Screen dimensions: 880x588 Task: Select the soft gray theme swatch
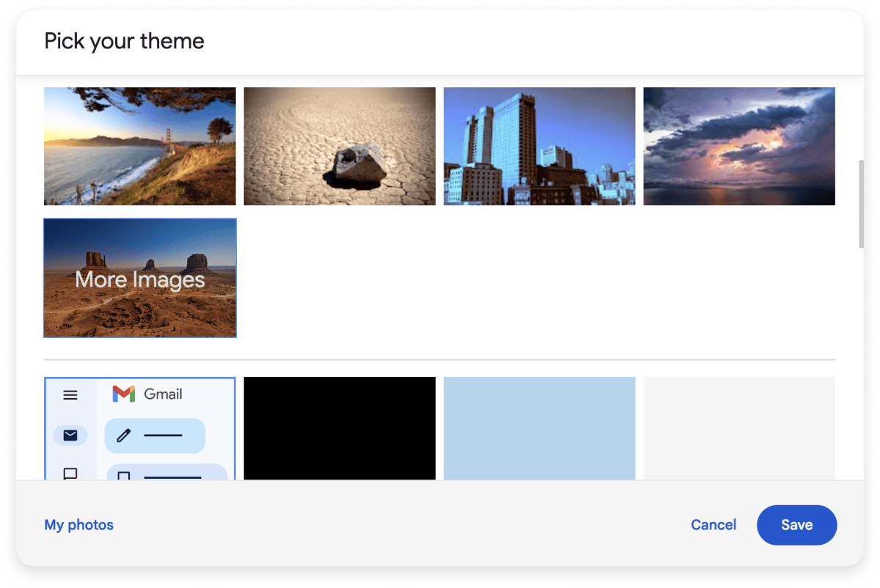(x=738, y=428)
